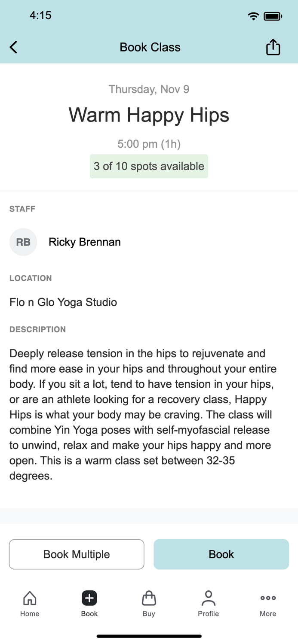Image resolution: width=298 pixels, height=644 pixels.
Task: Select the Profile person icon
Action: [x=208, y=597]
